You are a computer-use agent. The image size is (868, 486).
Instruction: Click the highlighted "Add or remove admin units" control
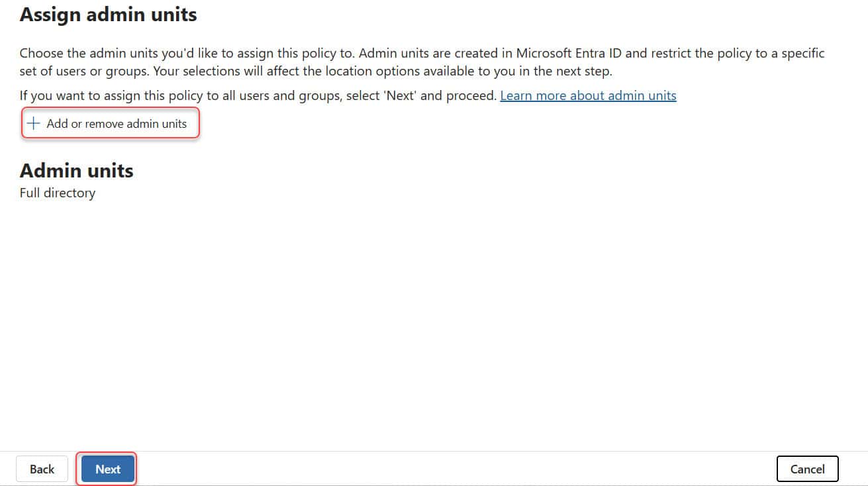click(x=110, y=122)
